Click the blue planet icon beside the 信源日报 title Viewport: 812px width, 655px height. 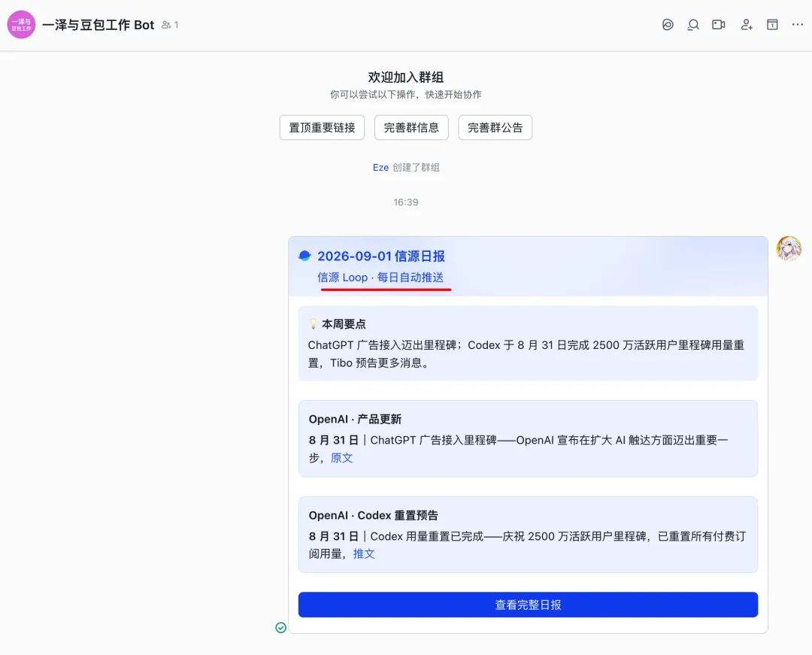305,256
